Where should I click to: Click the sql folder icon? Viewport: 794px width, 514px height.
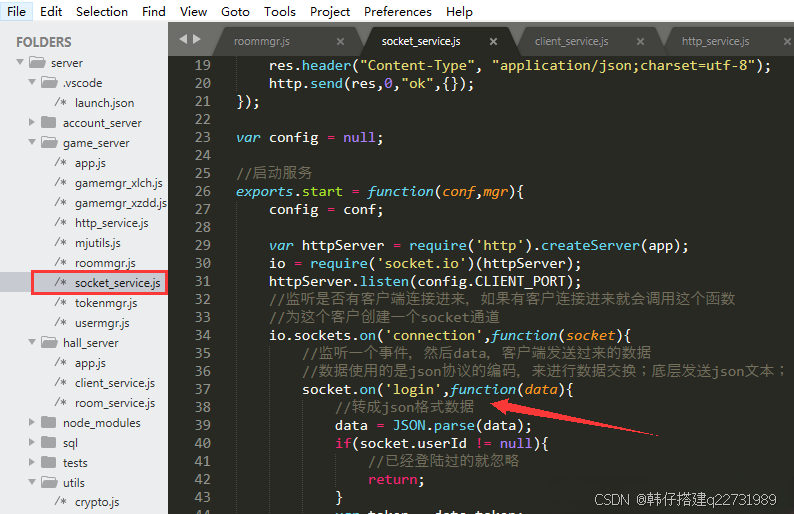pos(49,442)
